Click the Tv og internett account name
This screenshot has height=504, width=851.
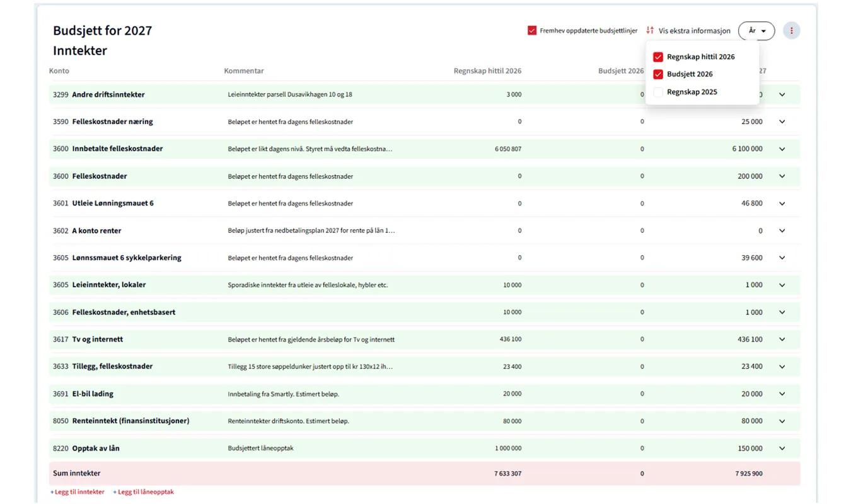point(98,339)
